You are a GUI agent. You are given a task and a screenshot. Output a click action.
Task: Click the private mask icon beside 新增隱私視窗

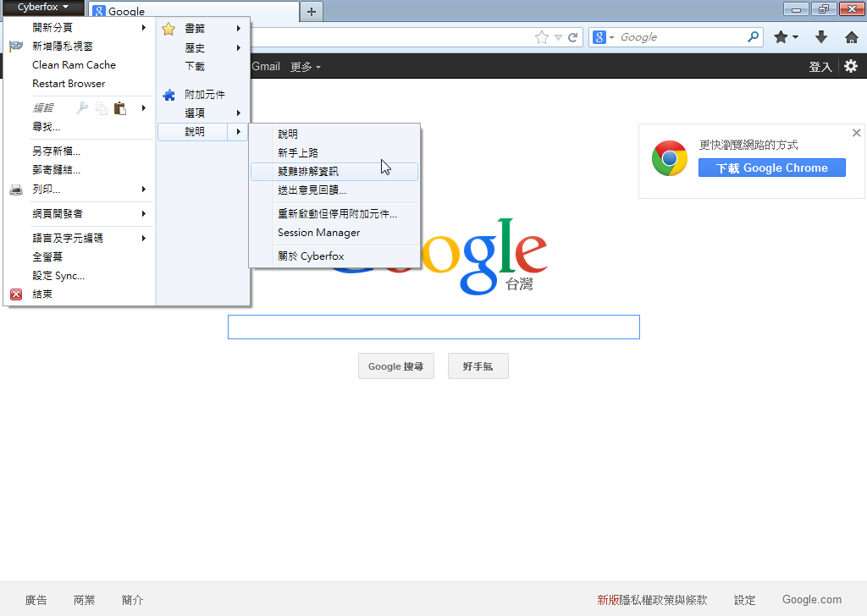[x=16, y=47]
